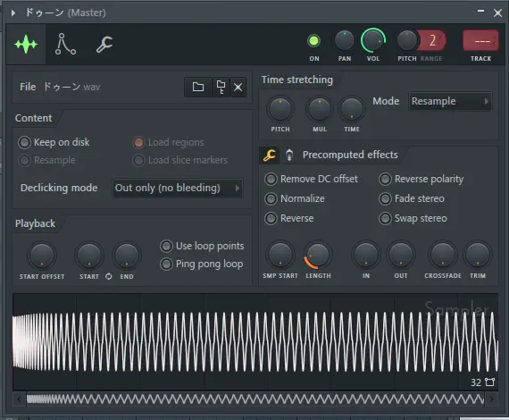
Task: Close the ドゥーン channel window
Action: click(x=497, y=13)
